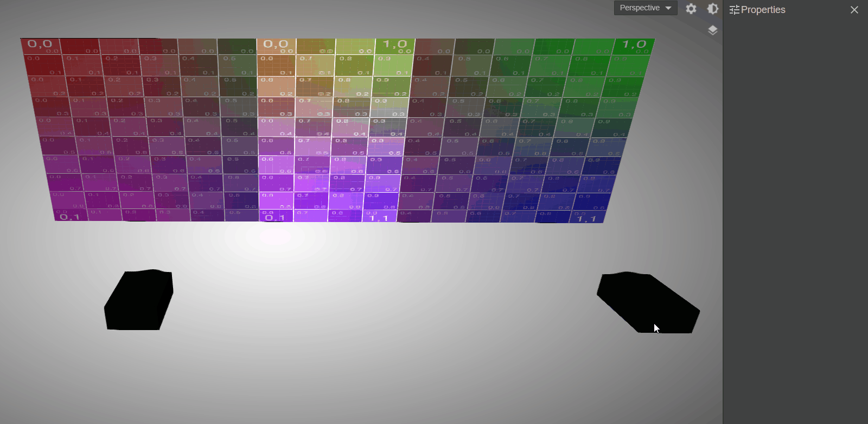Image resolution: width=868 pixels, height=424 pixels.
Task: Click the green top-right "1,0" corner label
Action: click(x=634, y=45)
